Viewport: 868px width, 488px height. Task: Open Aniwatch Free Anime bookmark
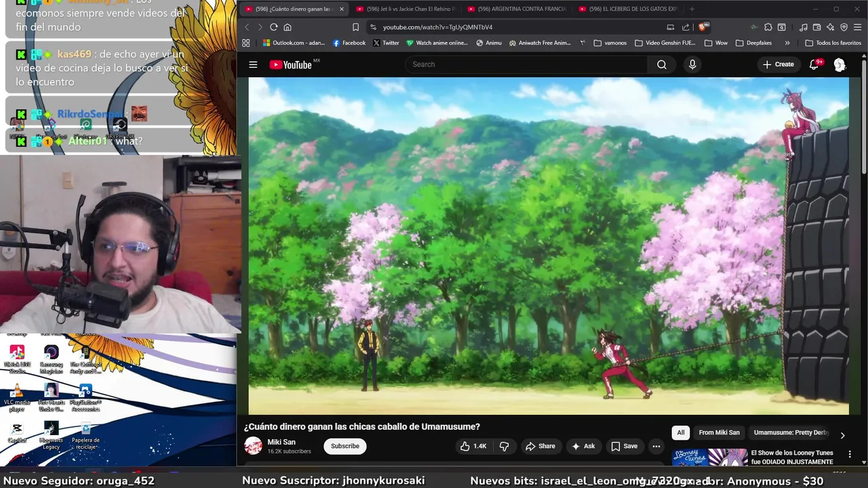[540, 43]
